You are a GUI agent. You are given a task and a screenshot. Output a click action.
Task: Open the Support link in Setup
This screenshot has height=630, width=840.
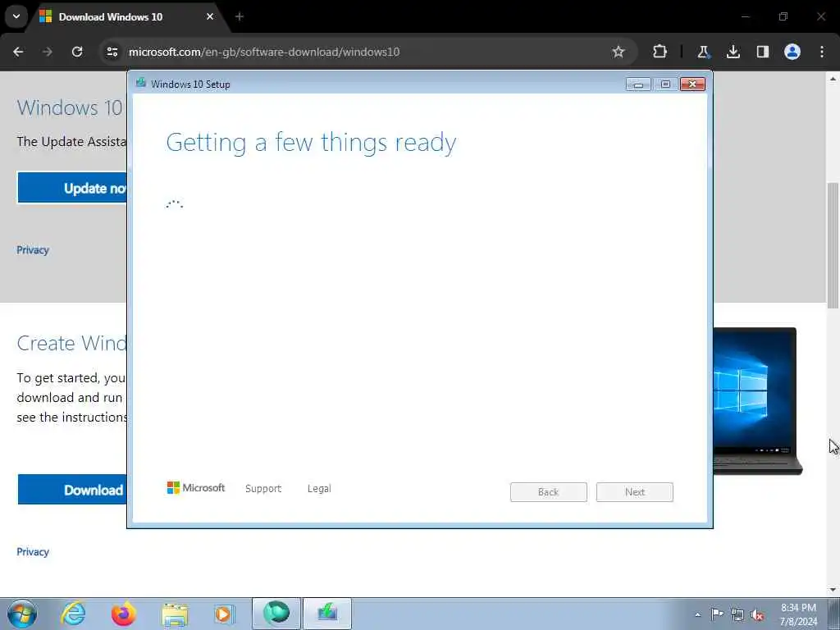263,489
